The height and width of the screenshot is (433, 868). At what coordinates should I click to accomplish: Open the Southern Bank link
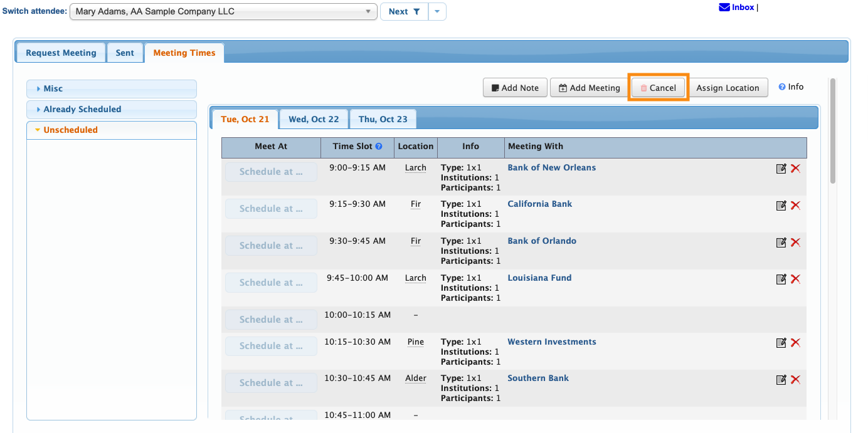(x=538, y=378)
